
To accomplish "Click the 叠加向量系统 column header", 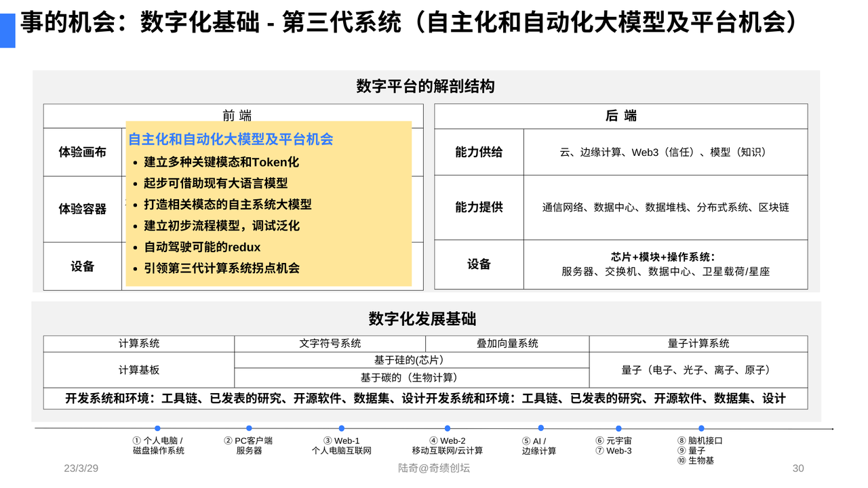I will coord(507,344).
